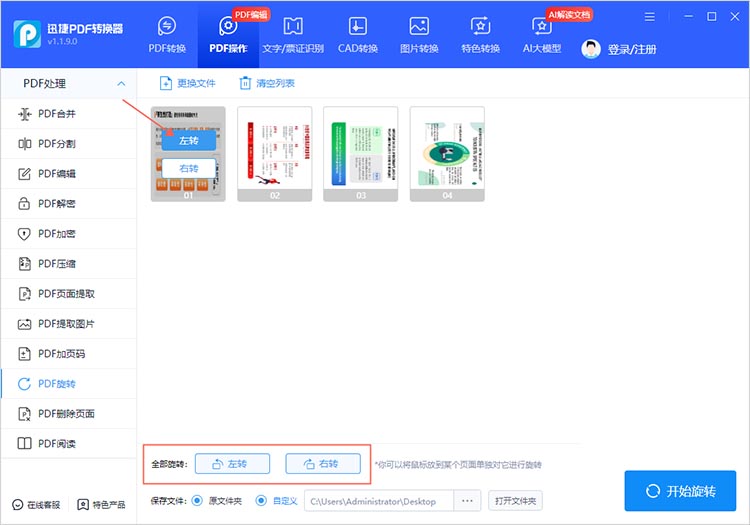
Task: Choose PDF解密 in sidebar
Action: coord(68,204)
